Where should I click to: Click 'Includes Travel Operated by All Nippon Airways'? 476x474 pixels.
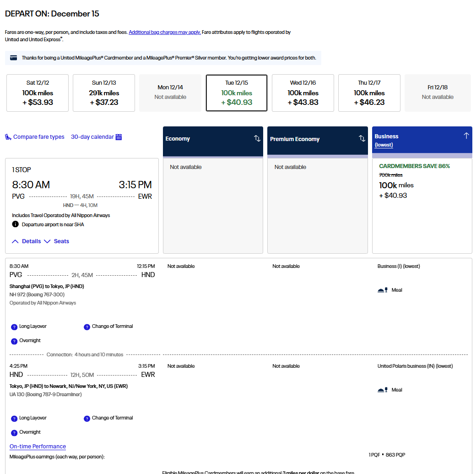coord(61,215)
